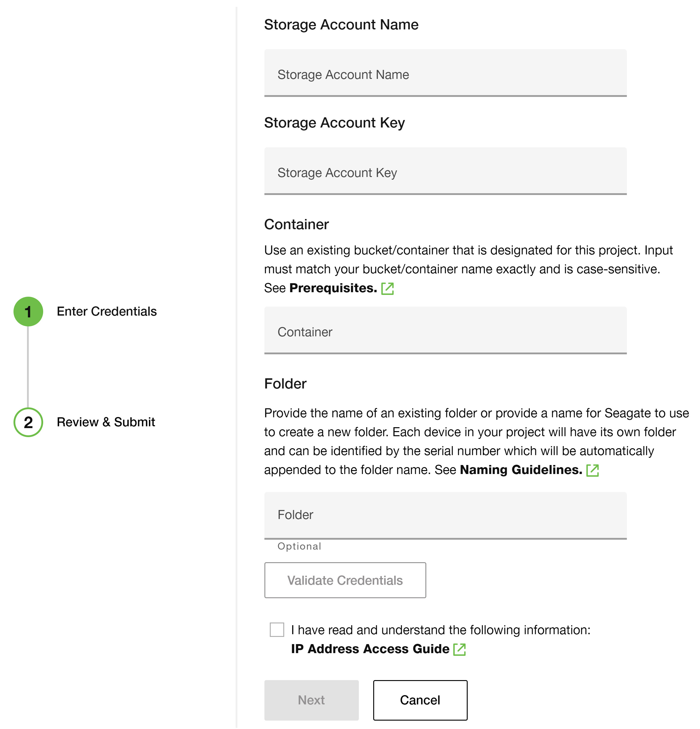Click the Container input field
Image resolution: width=700 pixels, height=729 pixels.
click(445, 331)
